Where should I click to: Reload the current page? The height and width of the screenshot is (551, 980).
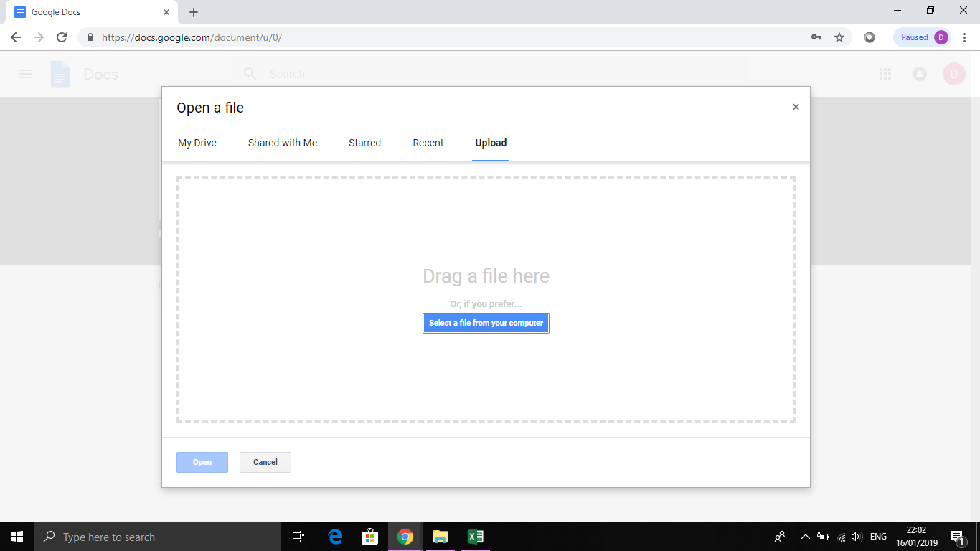[62, 37]
